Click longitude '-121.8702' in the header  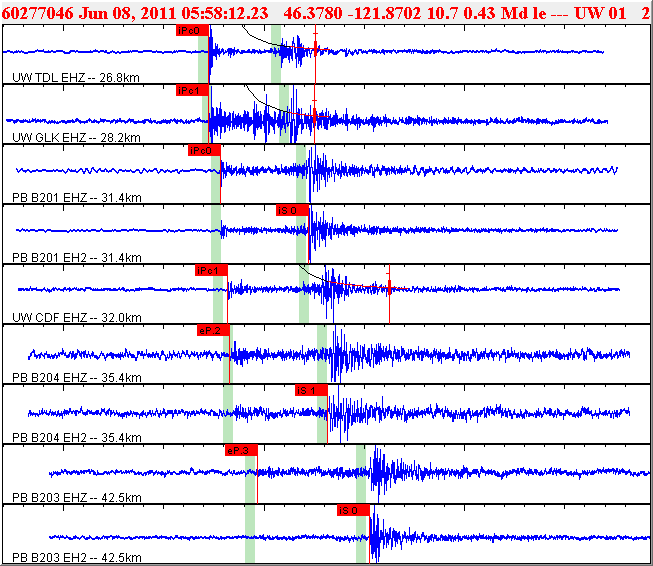tap(384, 13)
